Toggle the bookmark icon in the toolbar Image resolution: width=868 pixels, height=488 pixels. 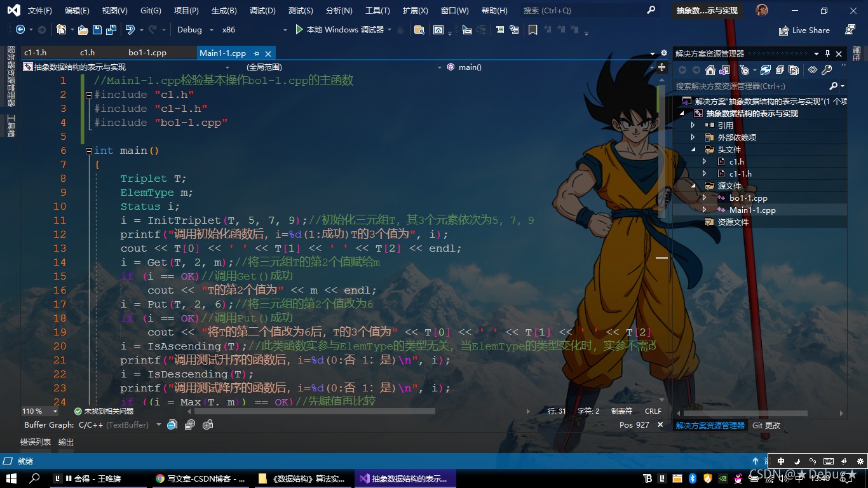point(532,29)
